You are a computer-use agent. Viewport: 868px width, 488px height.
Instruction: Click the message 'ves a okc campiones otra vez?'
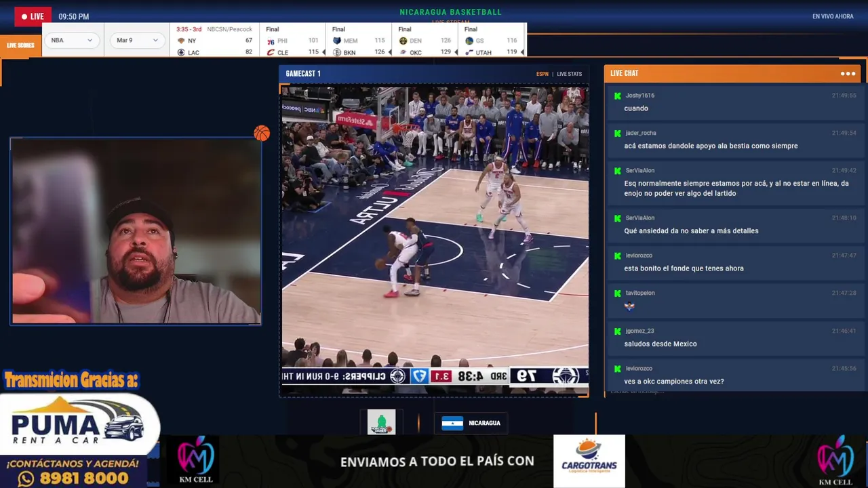(674, 382)
